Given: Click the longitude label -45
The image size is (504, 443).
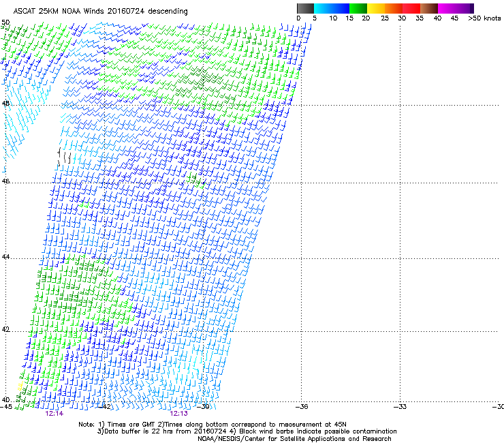Looking at the screenshot, I should (6, 407).
